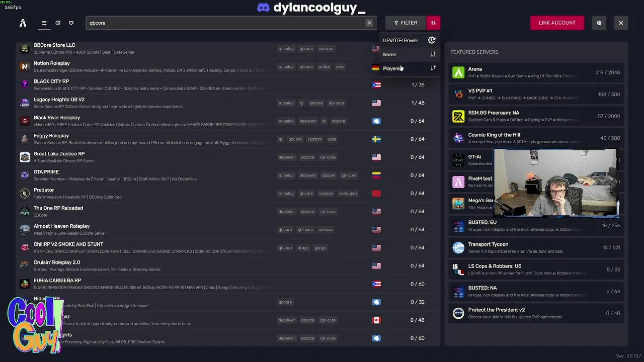Click the serious tag on Almost Heaven Roleplay

tap(326, 230)
